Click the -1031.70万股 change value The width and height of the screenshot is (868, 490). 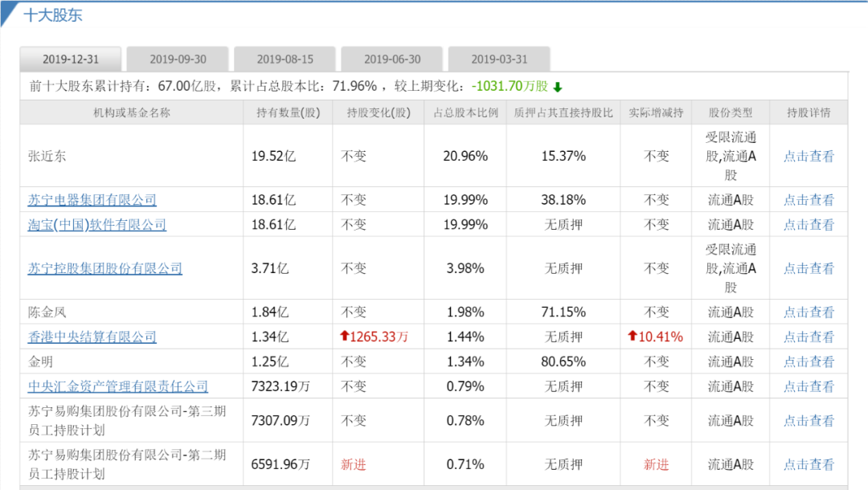510,86
